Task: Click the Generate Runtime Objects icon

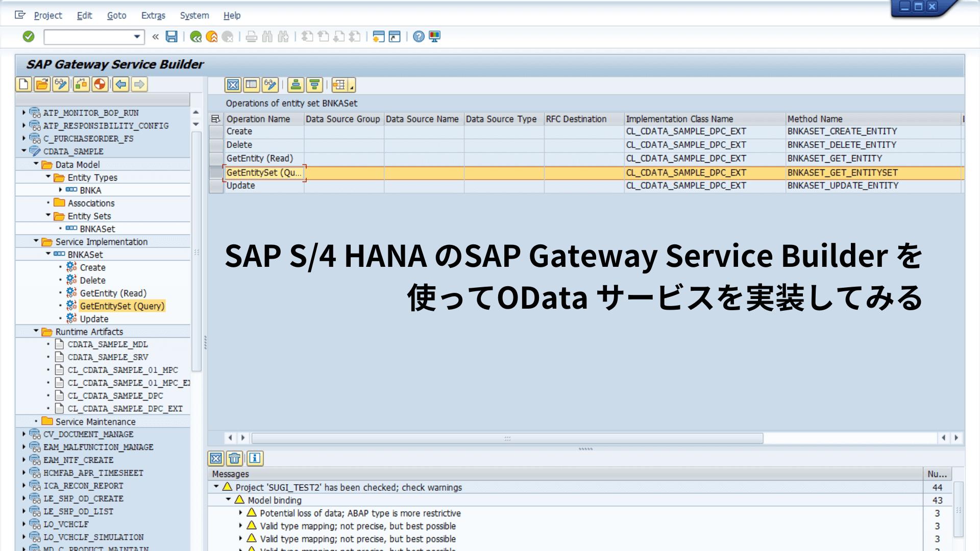Action: coord(100,84)
